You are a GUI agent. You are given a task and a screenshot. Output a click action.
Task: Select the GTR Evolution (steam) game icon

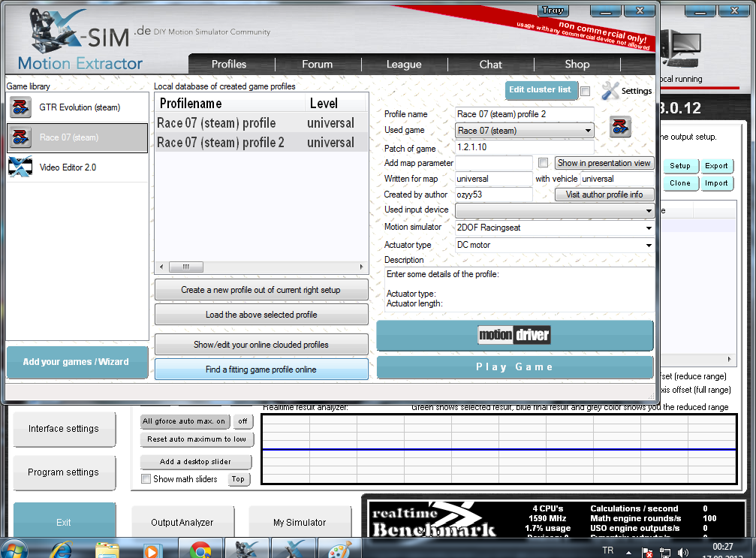pyautogui.click(x=20, y=107)
